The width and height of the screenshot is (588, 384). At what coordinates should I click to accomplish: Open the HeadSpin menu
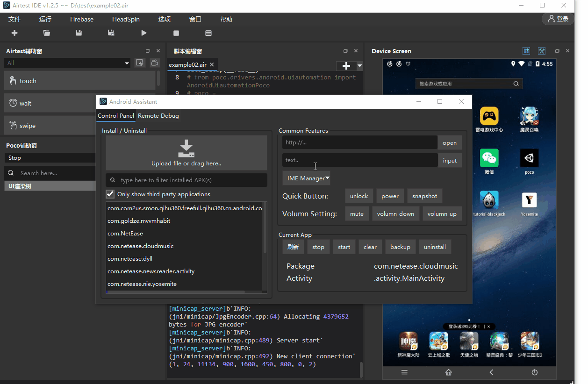tap(126, 19)
